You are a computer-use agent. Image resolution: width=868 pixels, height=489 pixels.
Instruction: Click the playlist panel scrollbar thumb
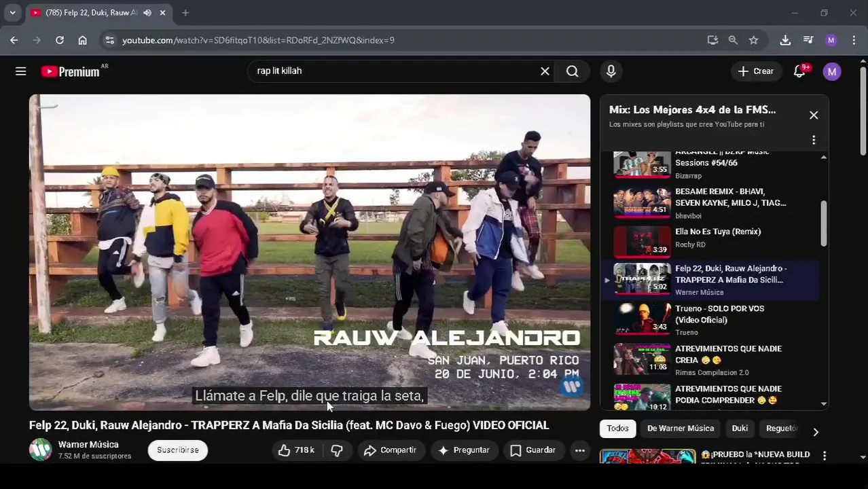(824, 223)
